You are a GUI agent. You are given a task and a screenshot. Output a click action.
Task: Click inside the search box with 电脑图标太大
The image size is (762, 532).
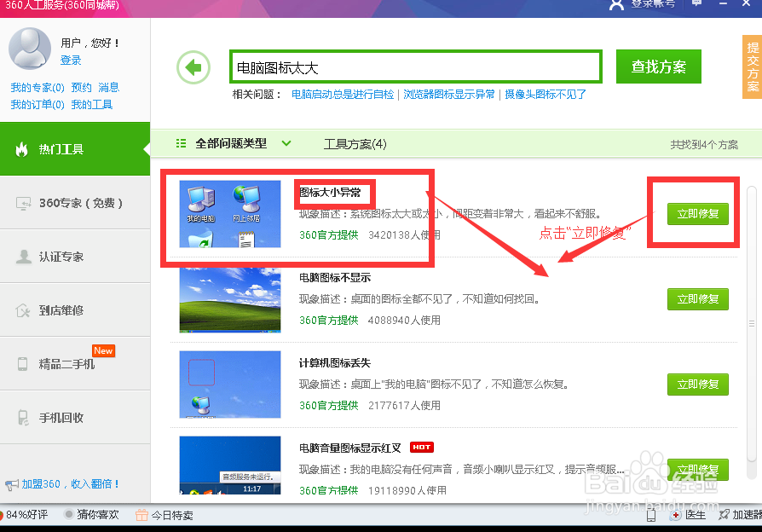point(416,67)
